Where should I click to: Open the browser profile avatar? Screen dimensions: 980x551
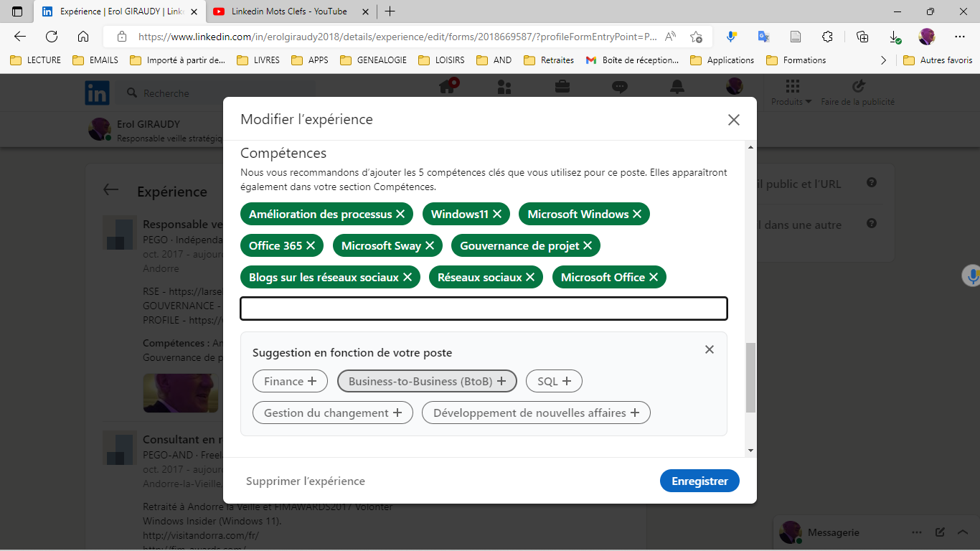(927, 37)
